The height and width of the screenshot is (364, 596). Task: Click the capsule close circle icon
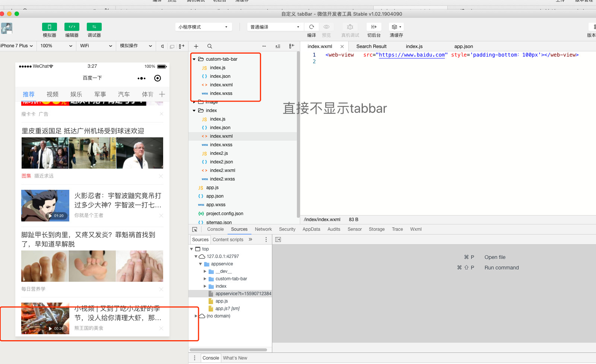pyautogui.click(x=158, y=78)
